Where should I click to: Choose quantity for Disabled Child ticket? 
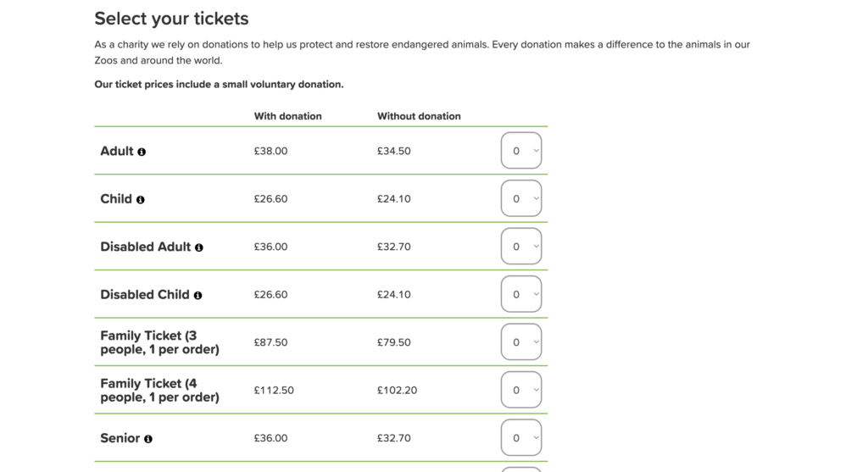(521, 294)
